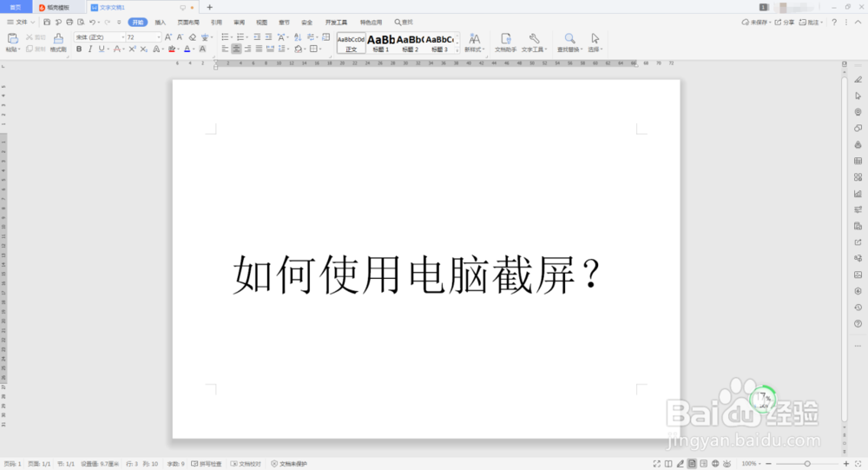This screenshot has width=868, height=470.
Task: Decrease font size with the A- icon
Action: tap(180, 37)
